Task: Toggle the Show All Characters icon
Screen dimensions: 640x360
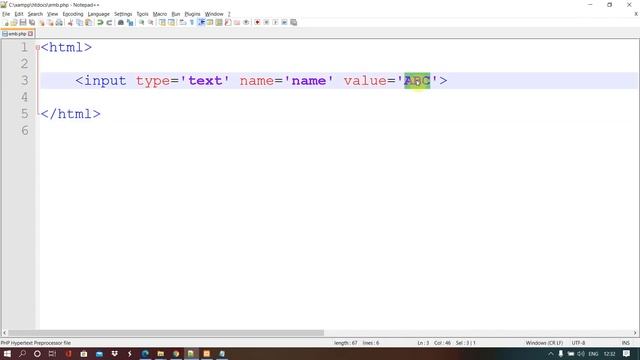Action: click(192, 22)
